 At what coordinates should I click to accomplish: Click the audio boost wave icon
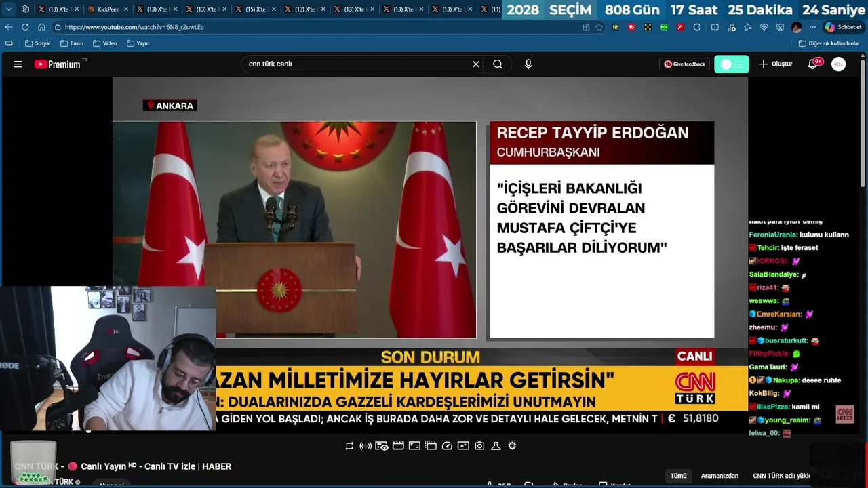pyautogui.click(x=366, y=446)
